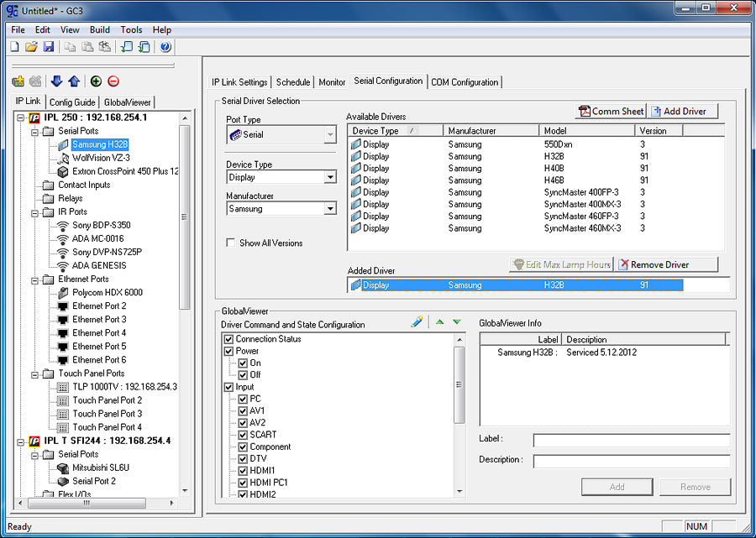Screen dimensions: 756x538
Task: Collapse the Touch Panel Ports folder
Action: [34, 373]
